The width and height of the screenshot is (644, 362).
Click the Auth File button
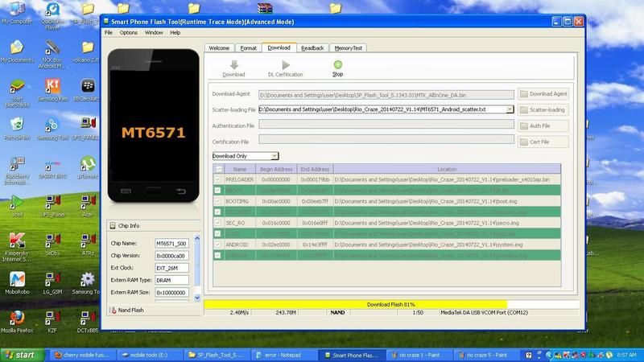[543, 126]
